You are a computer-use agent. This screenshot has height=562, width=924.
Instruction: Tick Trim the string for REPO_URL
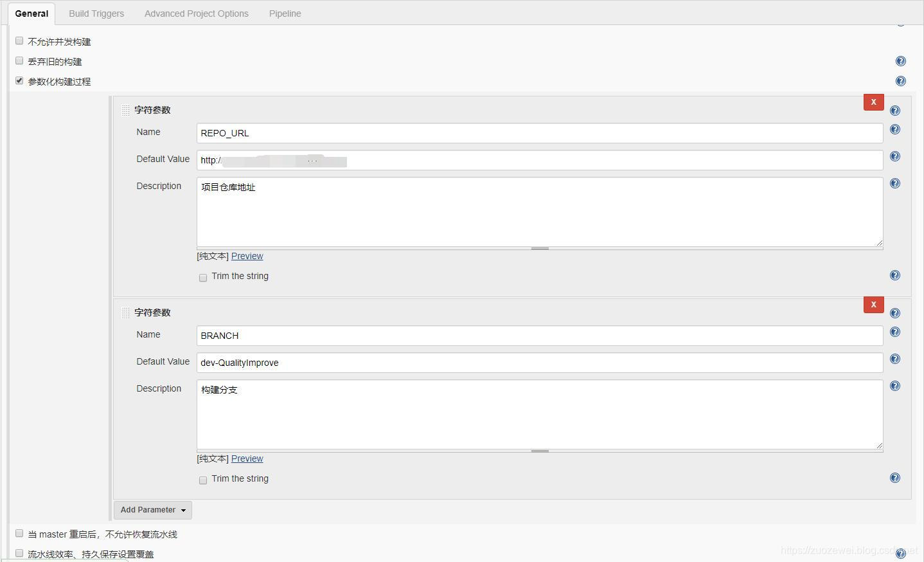click(203, 278)
